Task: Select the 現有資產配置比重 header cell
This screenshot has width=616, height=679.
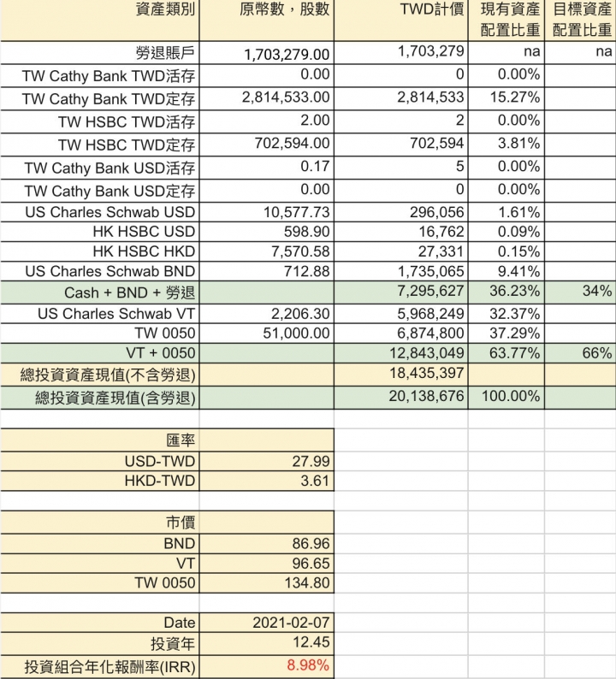Action: [x=506, y=21]
